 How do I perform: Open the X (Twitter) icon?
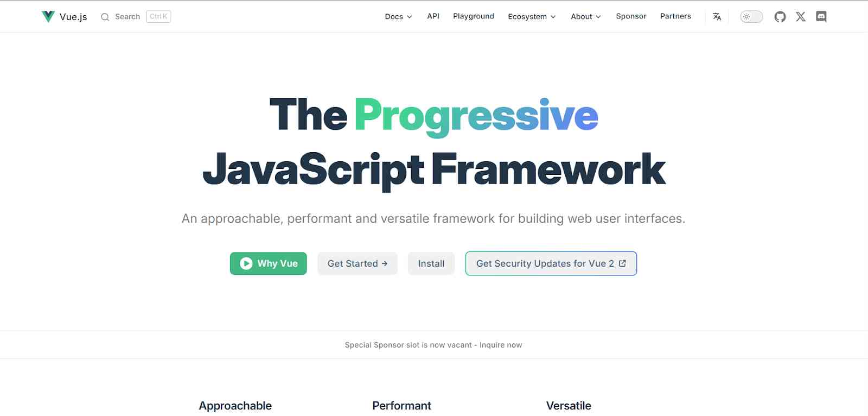click(x=801, y=17)
